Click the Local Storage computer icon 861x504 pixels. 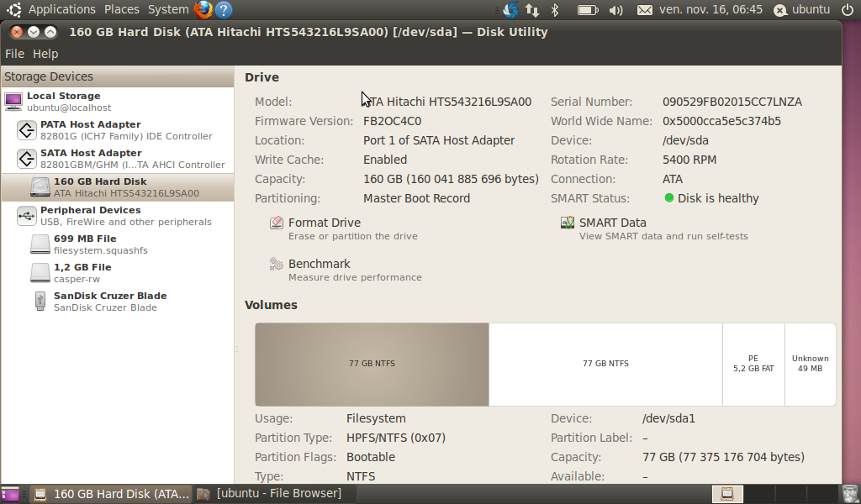[13, 102]
